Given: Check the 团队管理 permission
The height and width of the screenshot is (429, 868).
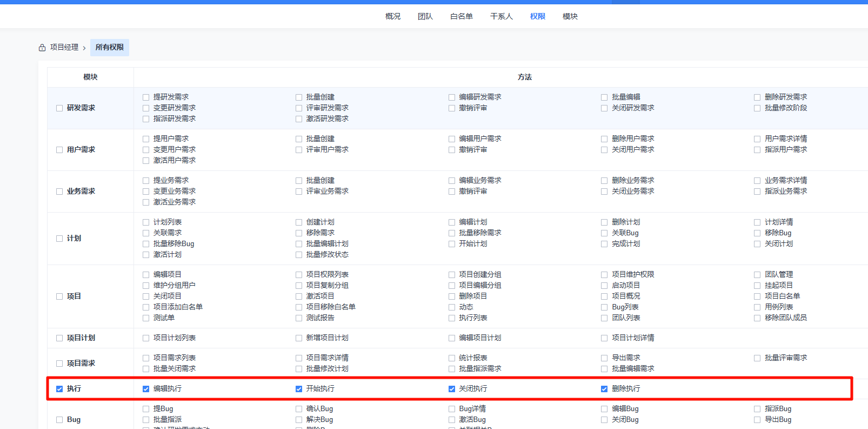Looking at the screenshot, I should tap(757, 275).
